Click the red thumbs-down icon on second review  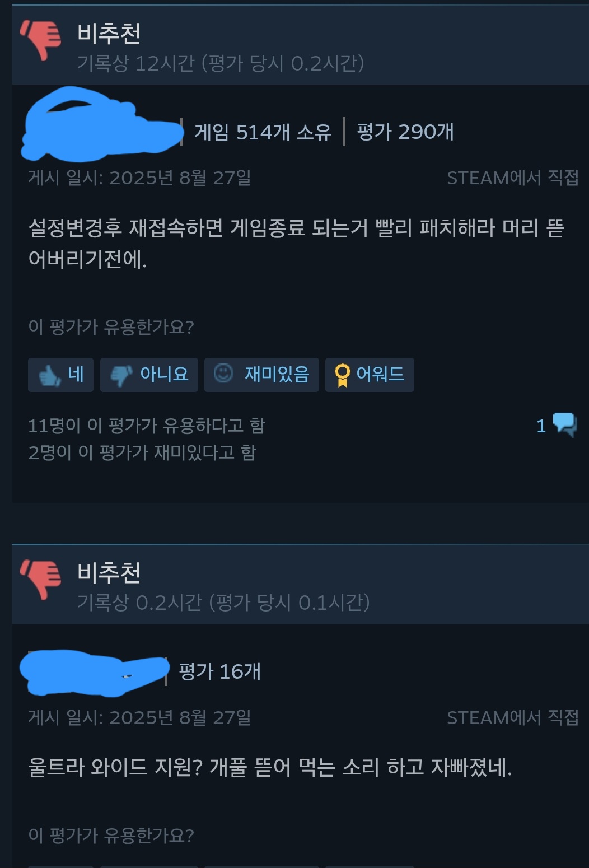pyautogui.click(x=41, y=580)
